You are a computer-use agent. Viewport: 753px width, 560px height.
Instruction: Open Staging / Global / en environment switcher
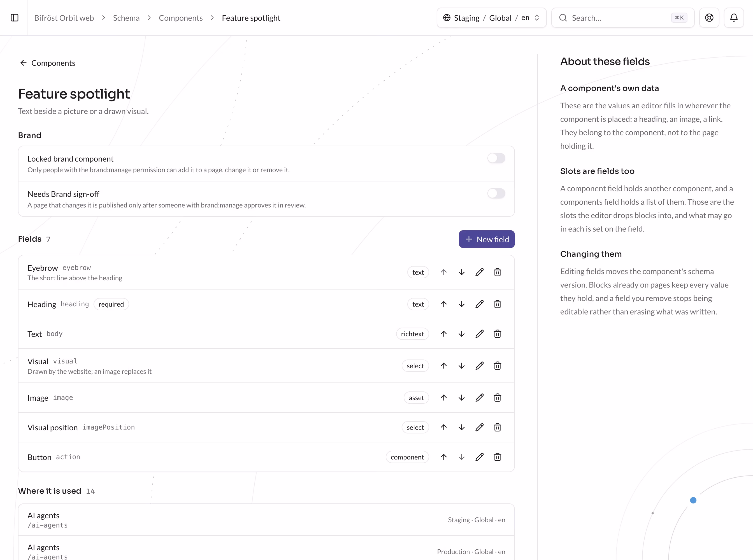point(491,18)
